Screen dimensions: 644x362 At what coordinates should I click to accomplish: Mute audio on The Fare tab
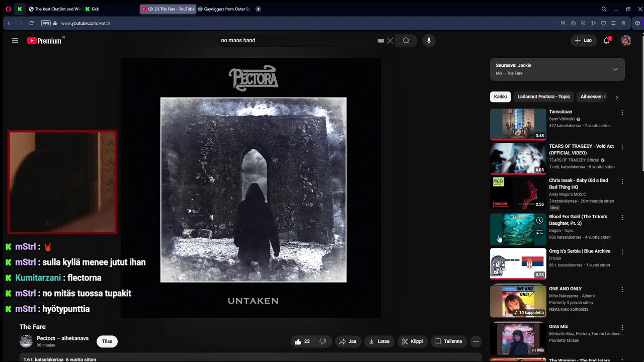(150, 9)
